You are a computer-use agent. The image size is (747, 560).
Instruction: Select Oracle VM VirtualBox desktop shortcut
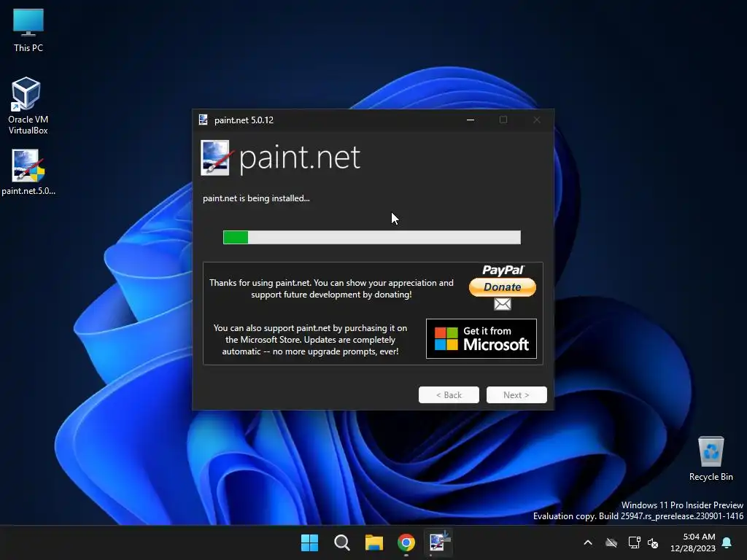28,106
